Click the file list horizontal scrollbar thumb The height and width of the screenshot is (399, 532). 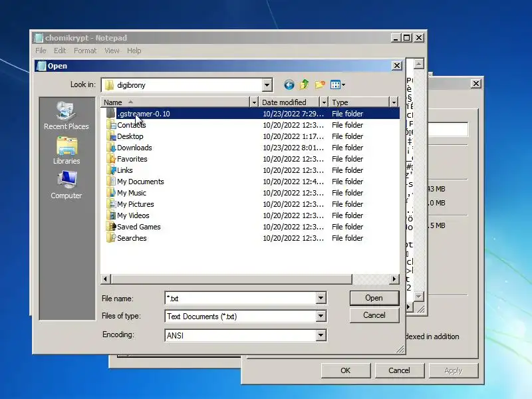tap(231, 279)
